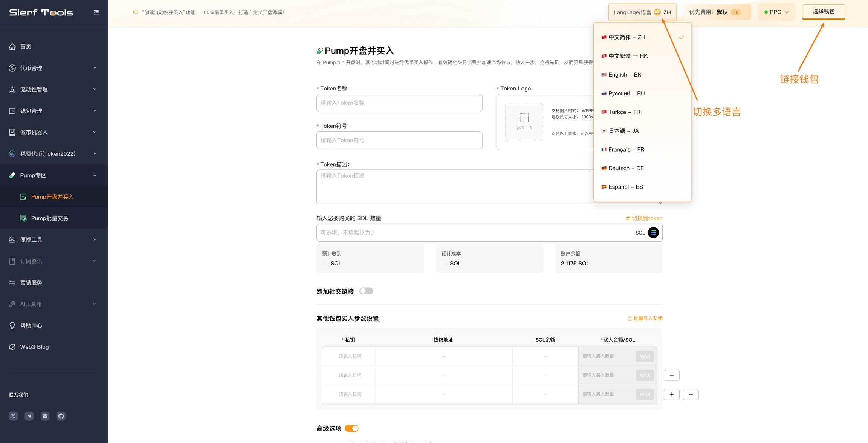
Task: Click 批量导入私钥 link
Action: coord(645,319)
